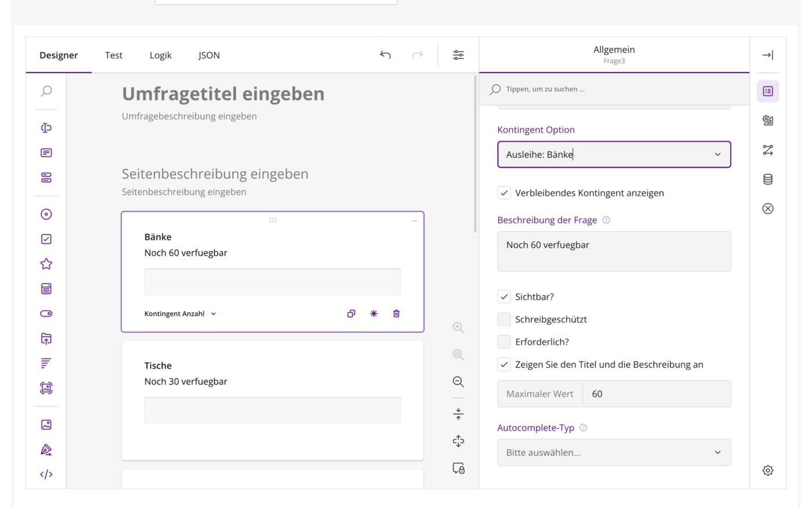The image size is (812, 508).
Task: Add a signature pad question
Action: click(46, 450)
